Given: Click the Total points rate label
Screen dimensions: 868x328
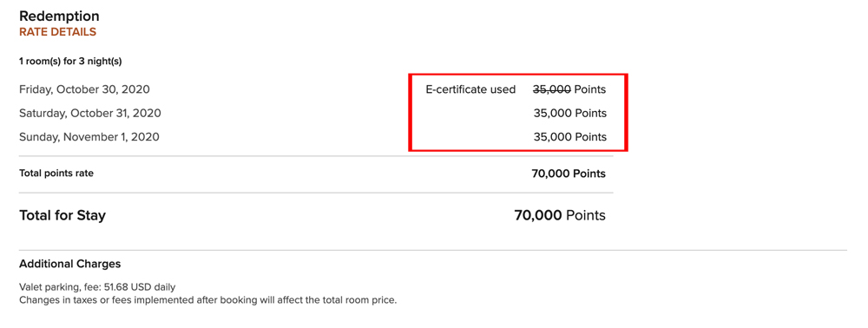Looking at the screenshot, I should [56, 174].
